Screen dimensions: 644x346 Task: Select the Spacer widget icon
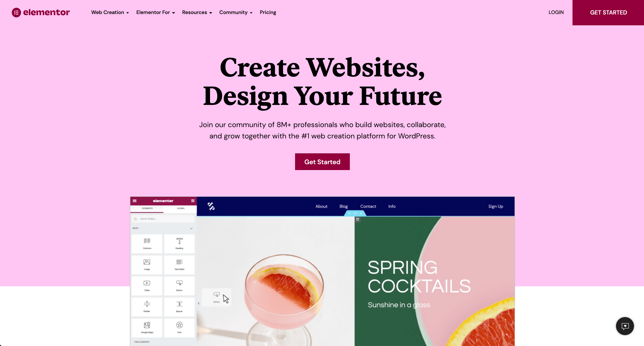click(x=179, y=305)
